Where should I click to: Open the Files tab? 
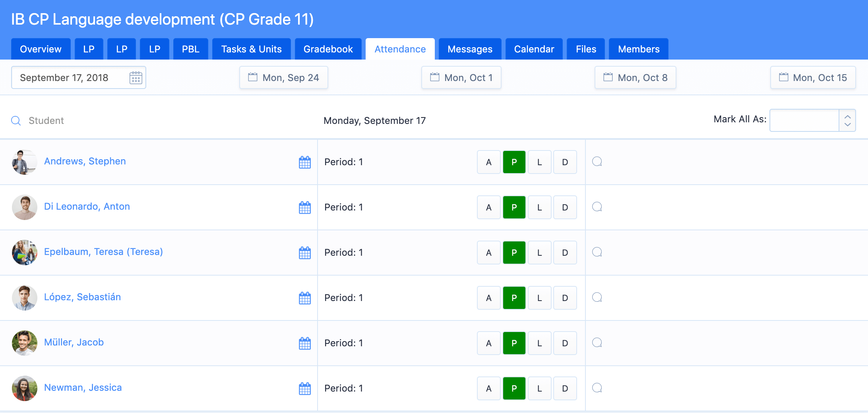586,49
